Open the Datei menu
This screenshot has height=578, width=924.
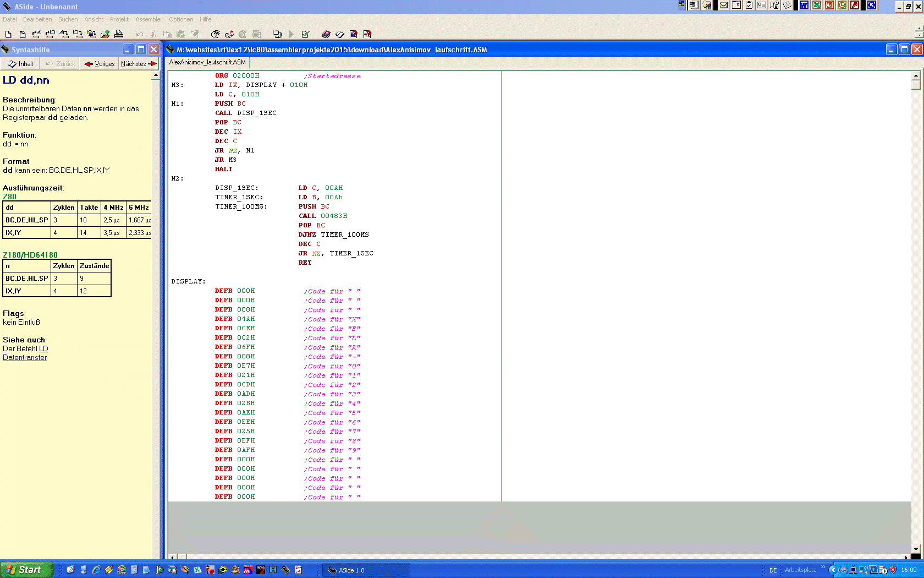[x=10, y=19]
